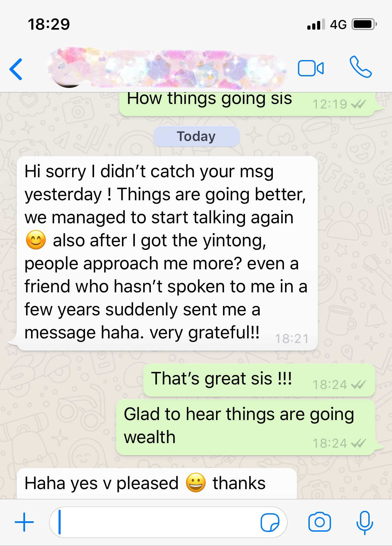Image resolution: width=392 pixels, height=546 pixels.
Task: Select the 'That's great sis !!!' message
Action: [x=259, y=380]
